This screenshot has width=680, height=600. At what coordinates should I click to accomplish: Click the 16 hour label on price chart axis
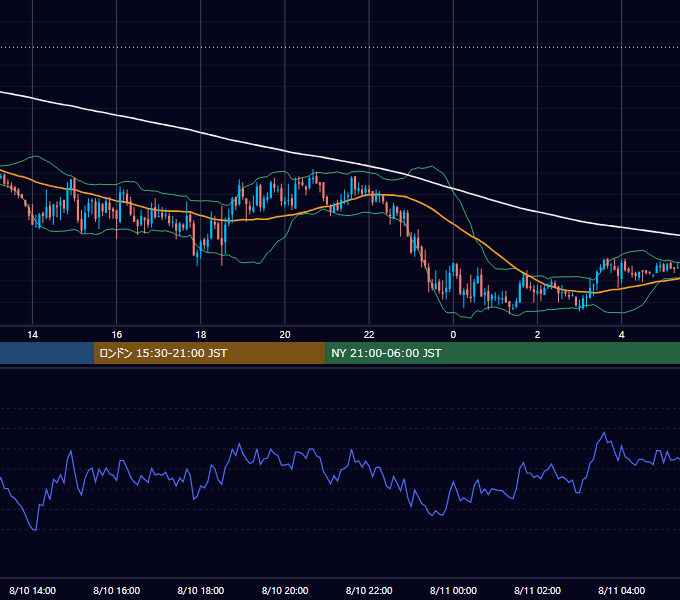pyautogui.click(x=117, y=335)
